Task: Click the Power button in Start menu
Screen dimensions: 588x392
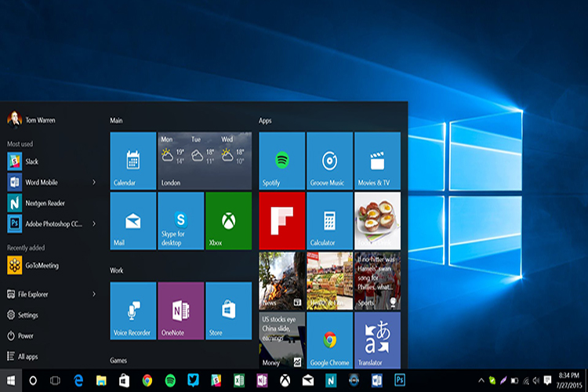Action: tap(25, 336)
